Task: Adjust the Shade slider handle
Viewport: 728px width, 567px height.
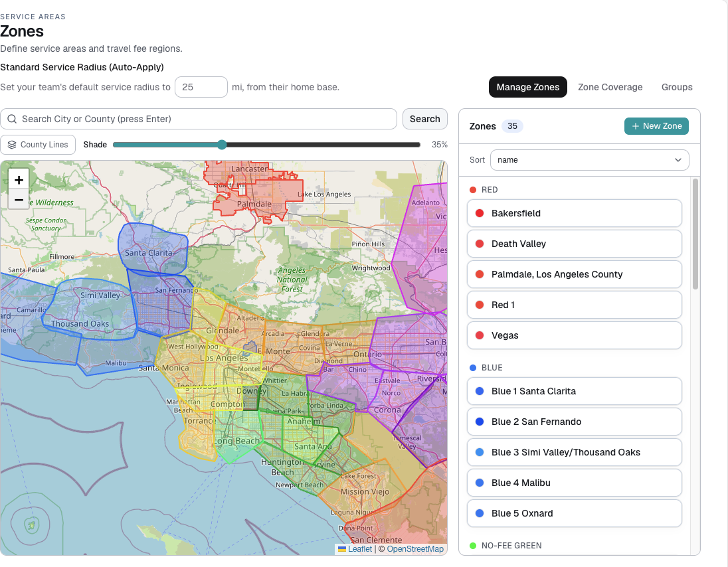Action: tap(222, 145)
